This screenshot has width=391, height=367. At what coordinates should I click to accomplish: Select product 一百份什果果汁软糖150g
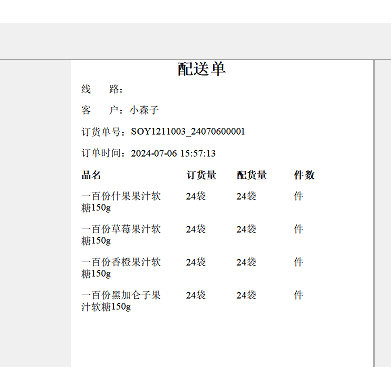[x=121, y=202]
